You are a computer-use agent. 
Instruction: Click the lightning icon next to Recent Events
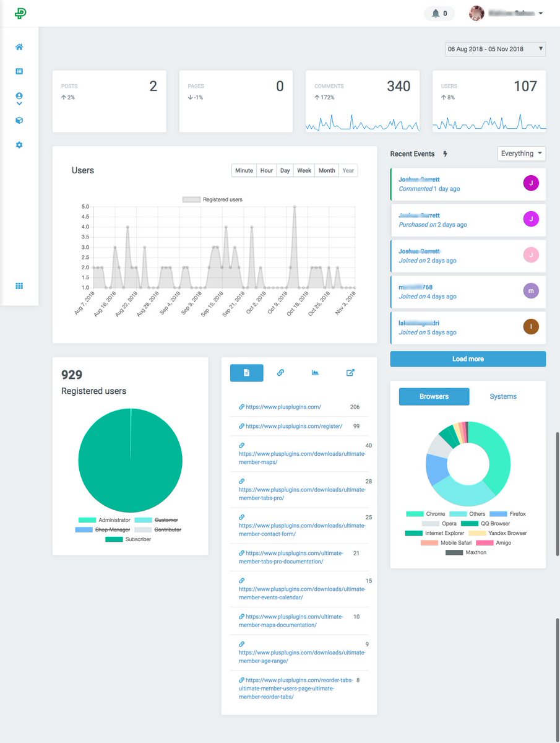tap(445, 154)
